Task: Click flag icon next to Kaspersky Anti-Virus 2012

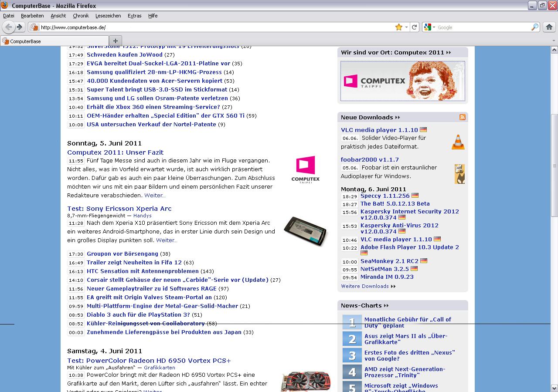Action: click(x=402, y=231)
